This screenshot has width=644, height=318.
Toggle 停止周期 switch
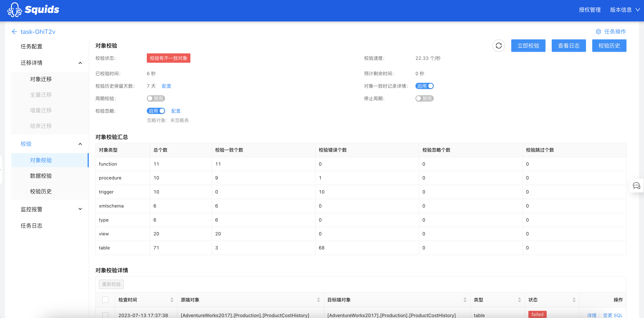point(424,99)
